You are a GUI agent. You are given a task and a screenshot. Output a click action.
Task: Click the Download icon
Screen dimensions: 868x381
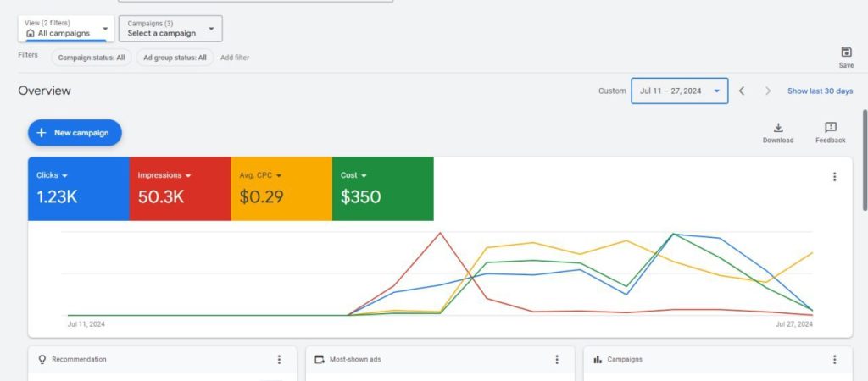pyautogui.click(x=778, y=128)
